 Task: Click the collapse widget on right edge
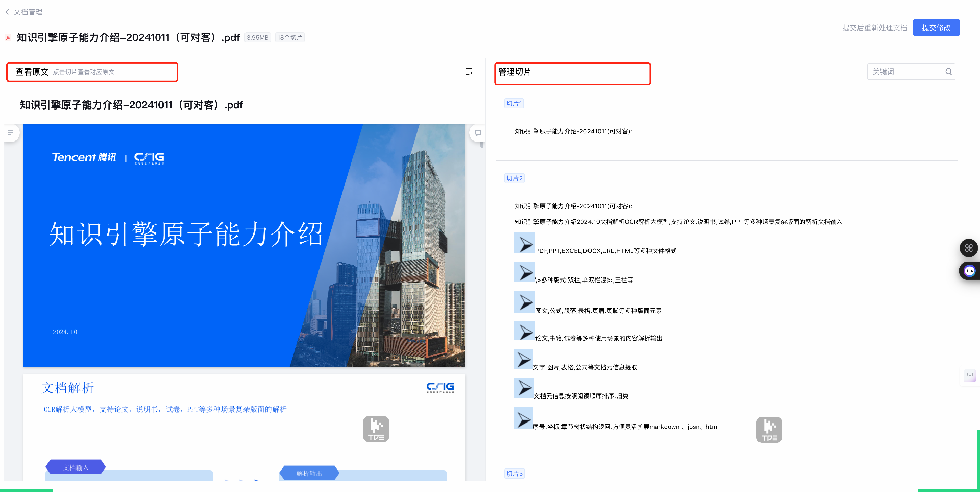(x=969, y=376)
